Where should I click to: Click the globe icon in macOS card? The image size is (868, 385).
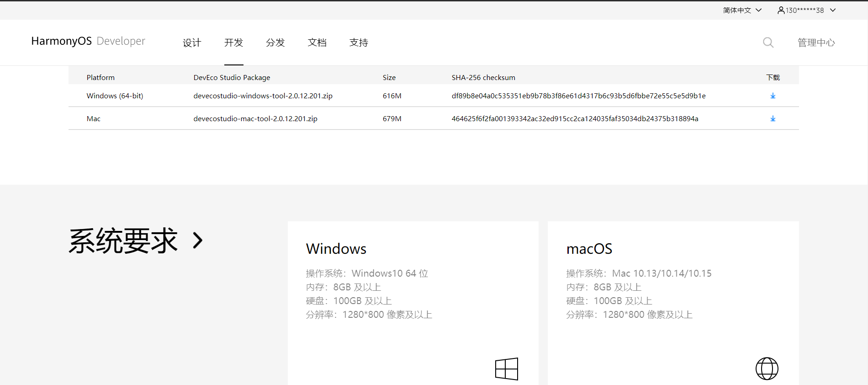(767, 369)
